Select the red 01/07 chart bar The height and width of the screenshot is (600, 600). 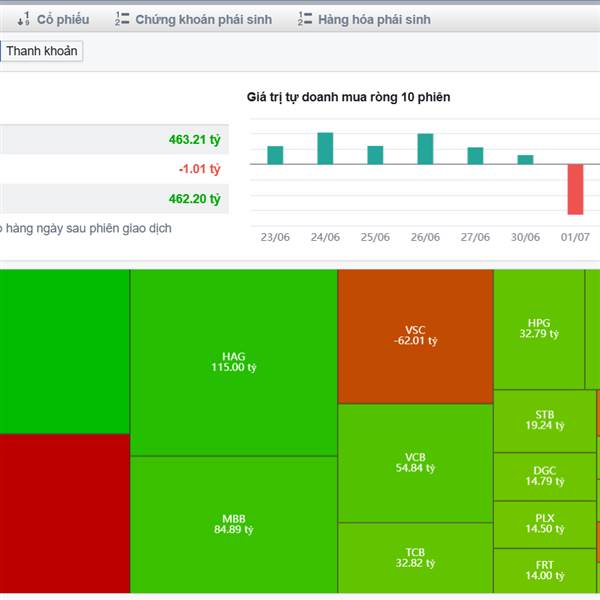[576, 189]
